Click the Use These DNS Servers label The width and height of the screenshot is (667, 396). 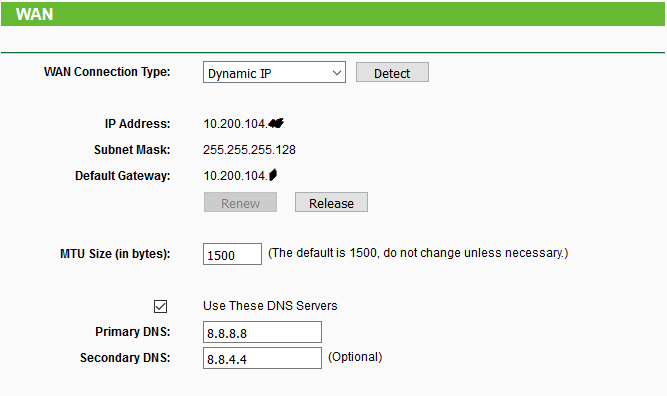270,306
